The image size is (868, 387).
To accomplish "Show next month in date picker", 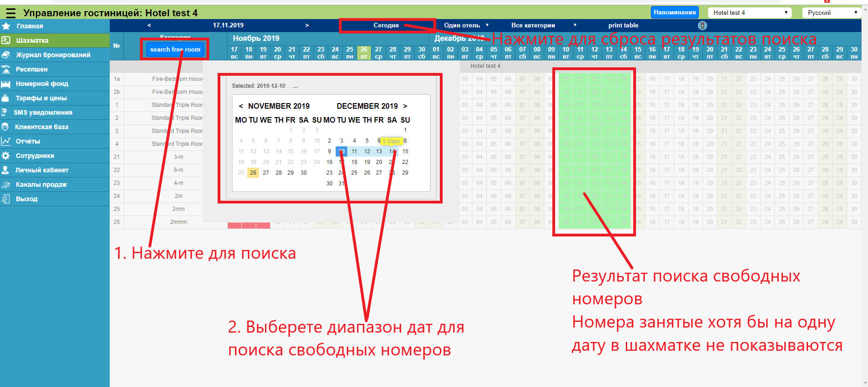I will pyautogui.click(x=405, y=106).
